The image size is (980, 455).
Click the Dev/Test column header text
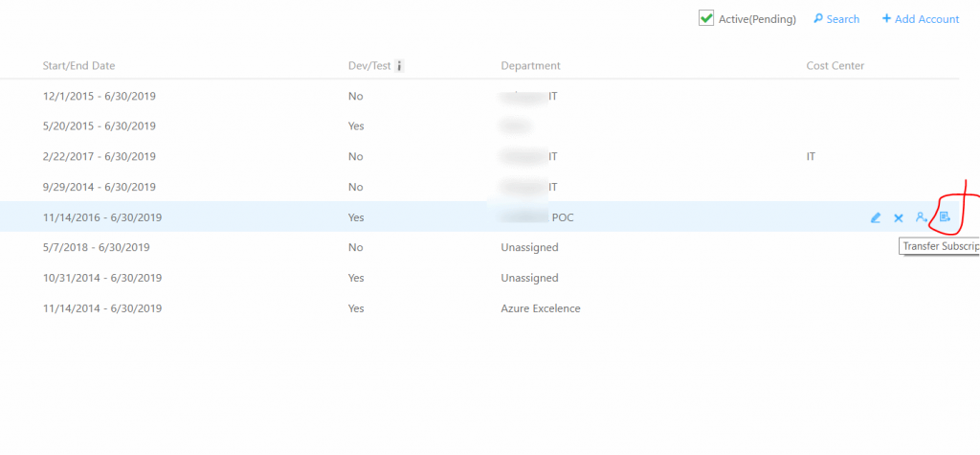click(x=368, y=66)
